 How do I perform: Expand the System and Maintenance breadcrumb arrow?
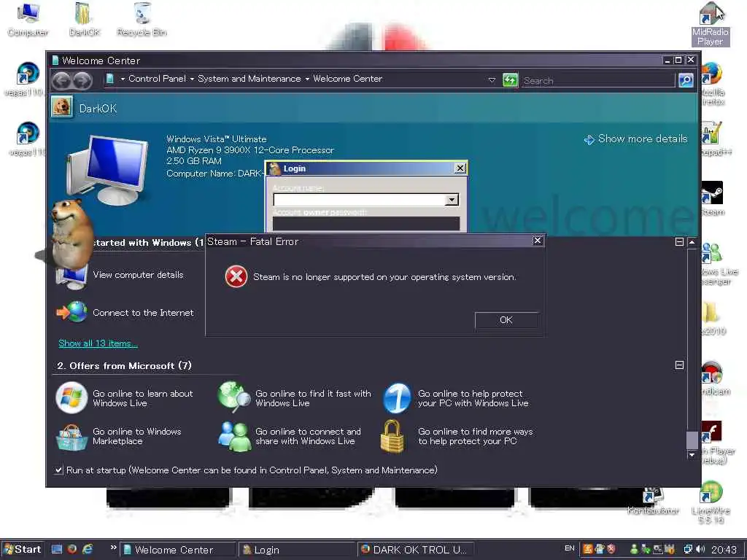(x=192, y=79)
